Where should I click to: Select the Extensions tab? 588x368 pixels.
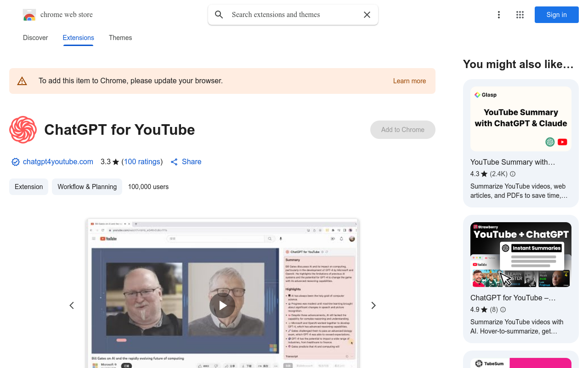[79, 38]
